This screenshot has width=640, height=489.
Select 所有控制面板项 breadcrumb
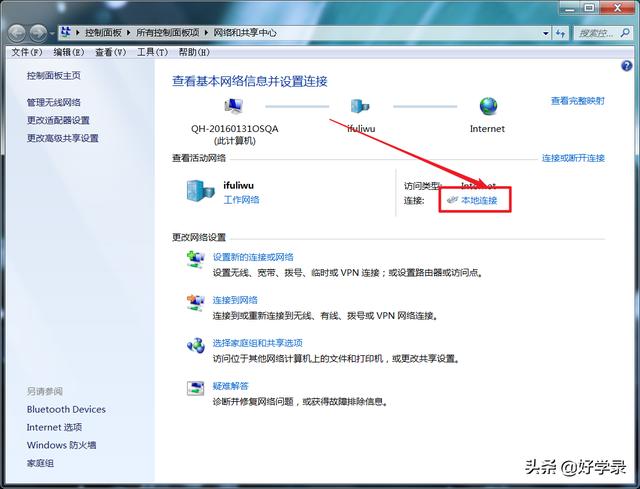point(167,33)
